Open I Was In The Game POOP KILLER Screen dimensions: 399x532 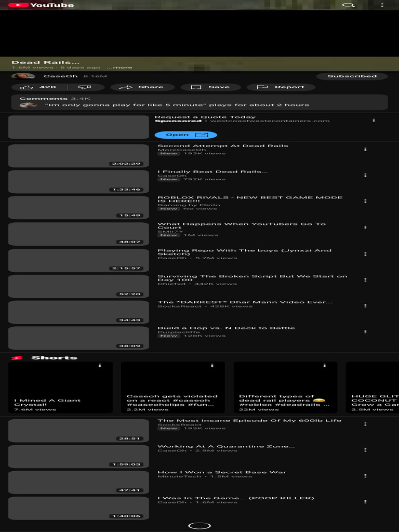(x=236, y=498)
